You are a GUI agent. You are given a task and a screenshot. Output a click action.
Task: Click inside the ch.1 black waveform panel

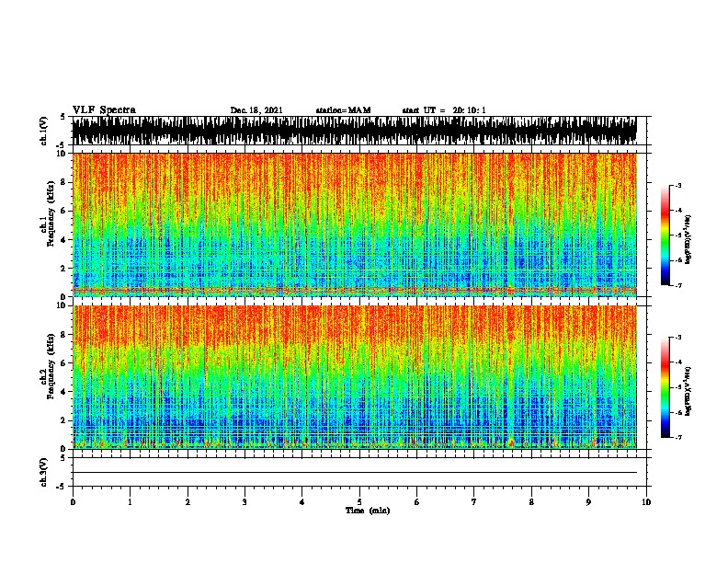click(x=354, y=131)
